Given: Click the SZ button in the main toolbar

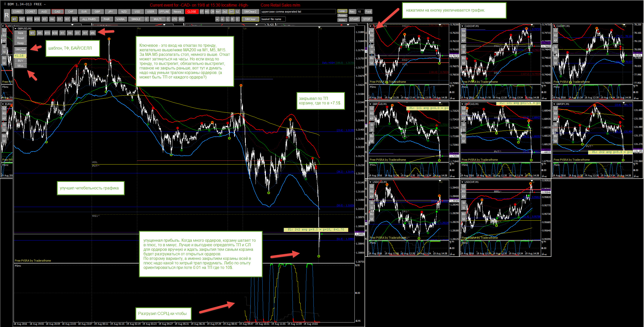Looking at the screenshot, I should click(237, 12).
